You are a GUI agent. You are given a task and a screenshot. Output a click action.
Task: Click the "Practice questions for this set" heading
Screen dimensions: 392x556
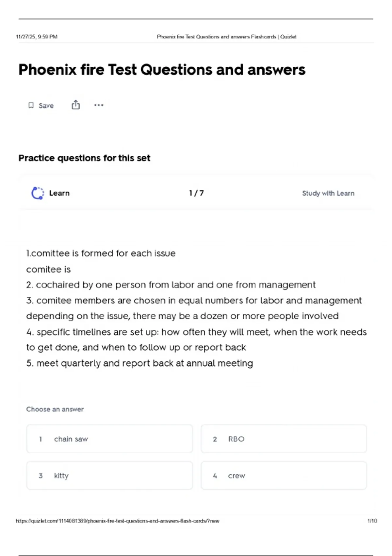pos(84,158)
